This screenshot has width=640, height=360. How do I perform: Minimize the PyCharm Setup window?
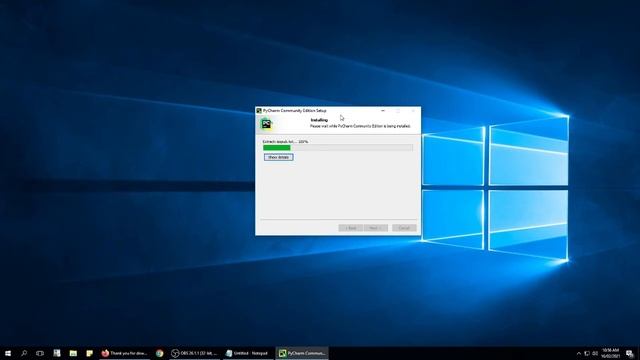[383, 111]
